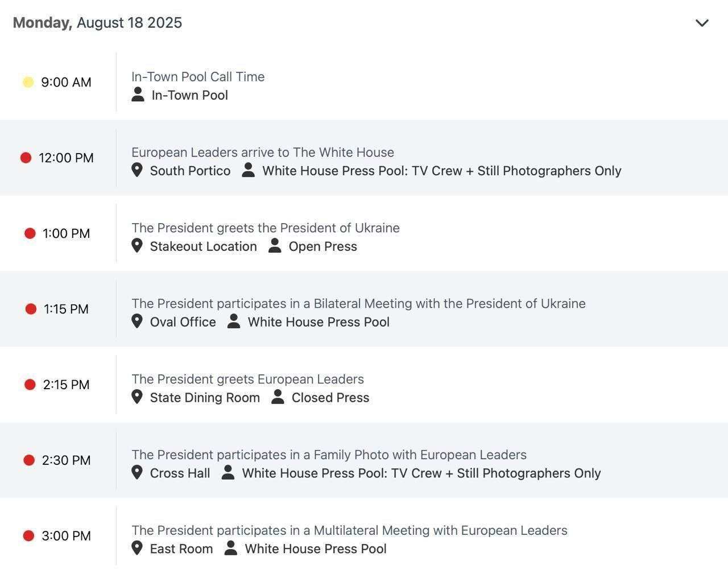This screenshot has width=728, height=569.
Task: Click the location pin beside South Portico
Action: [137, 170]
